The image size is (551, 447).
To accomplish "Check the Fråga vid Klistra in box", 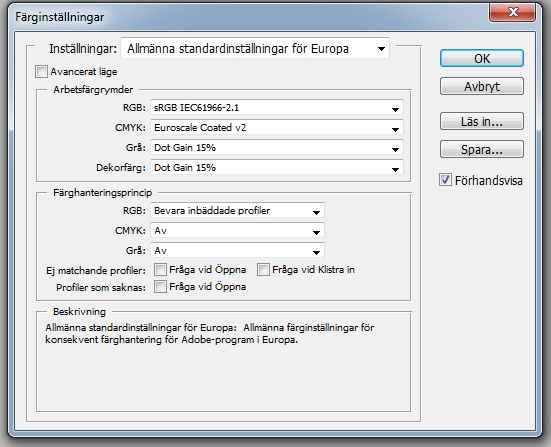I will click(x=263, y=270).
